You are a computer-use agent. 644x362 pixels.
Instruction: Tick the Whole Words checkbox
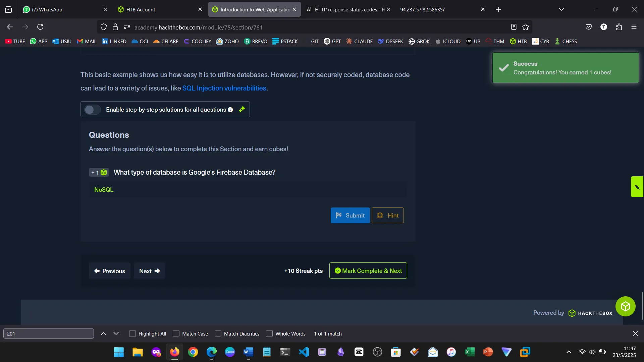(x=269, y=334)
